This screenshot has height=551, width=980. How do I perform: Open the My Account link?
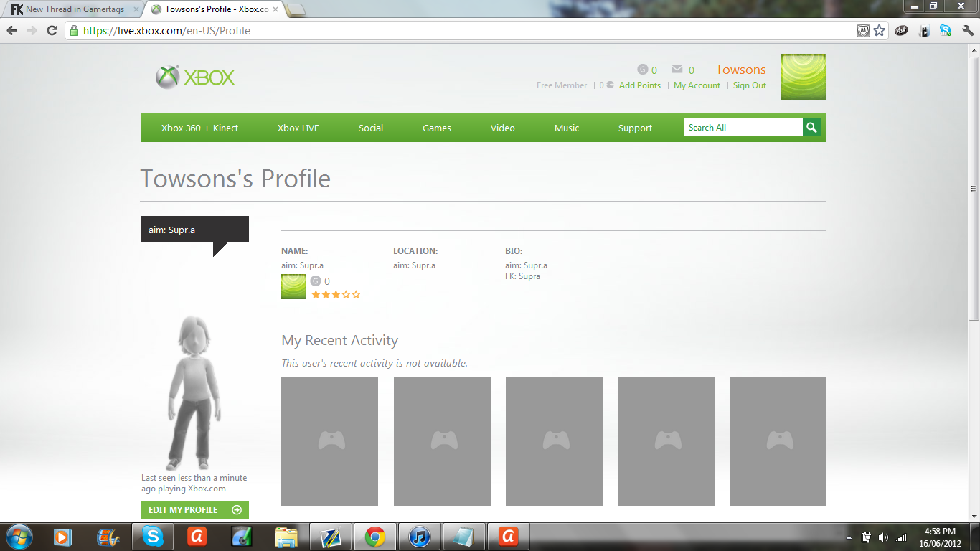pyautogui.click(x=697, y=85)
